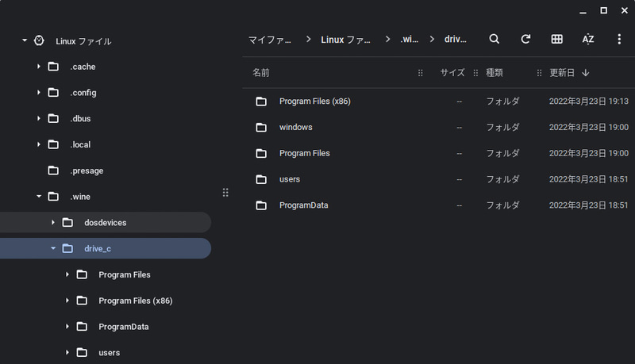Click the sidebar divider drag handle
This screenshot has width=635, height=364.
(x=225, y=193)
